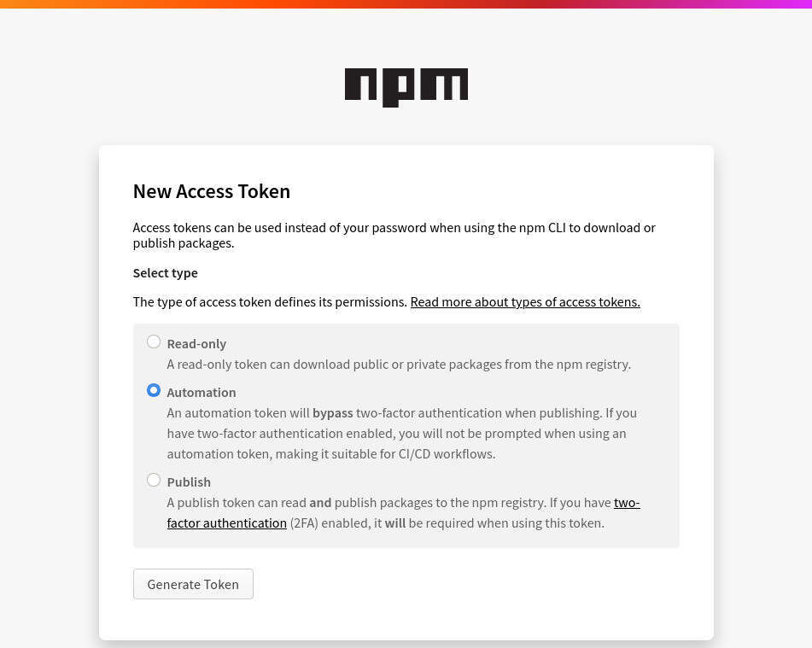Click the Read-only token description text
Screen dimensions: 812x648
click(x=399, y=365)
